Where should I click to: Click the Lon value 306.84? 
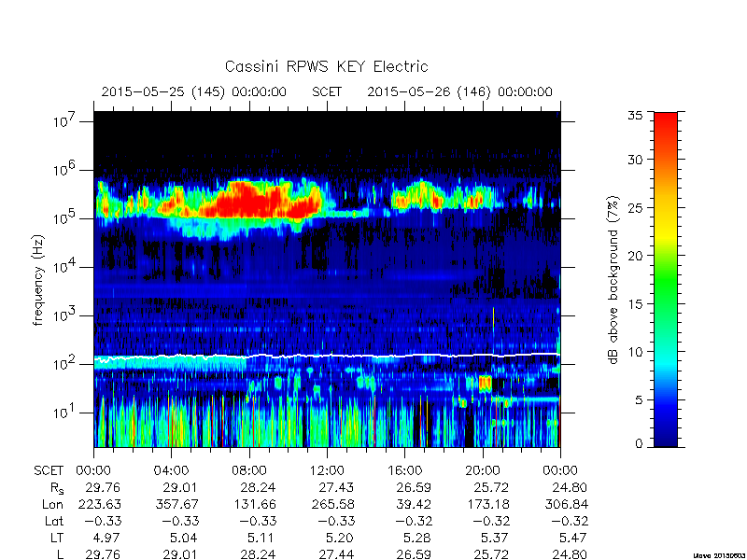(x=566, y=504)
